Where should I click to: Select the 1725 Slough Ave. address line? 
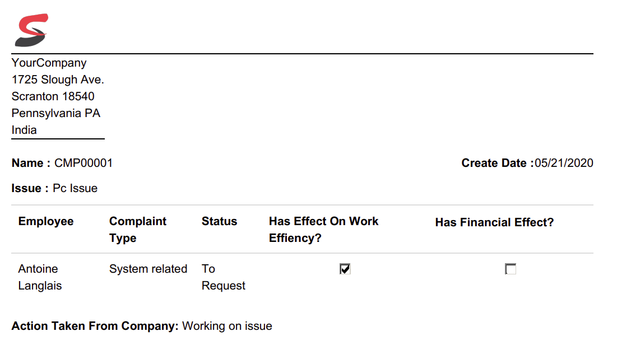pyautogui.click(x=58, y=80)
